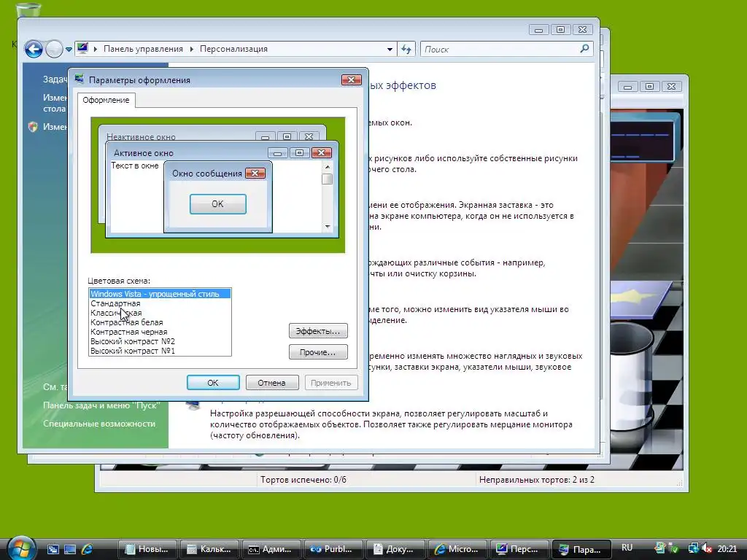This screenshot has width=747, height=560.
Task: Click the Персонализация breadcrumb
Action: pyautogui.click(x=233, y=49)
